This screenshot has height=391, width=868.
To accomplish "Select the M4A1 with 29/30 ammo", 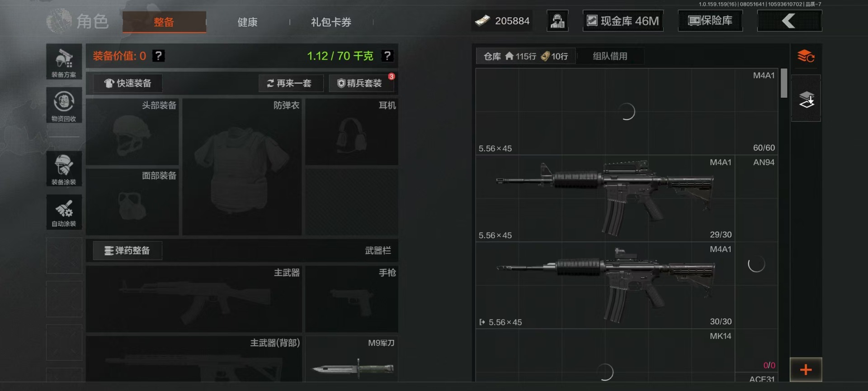I will [x=605, y=198].
